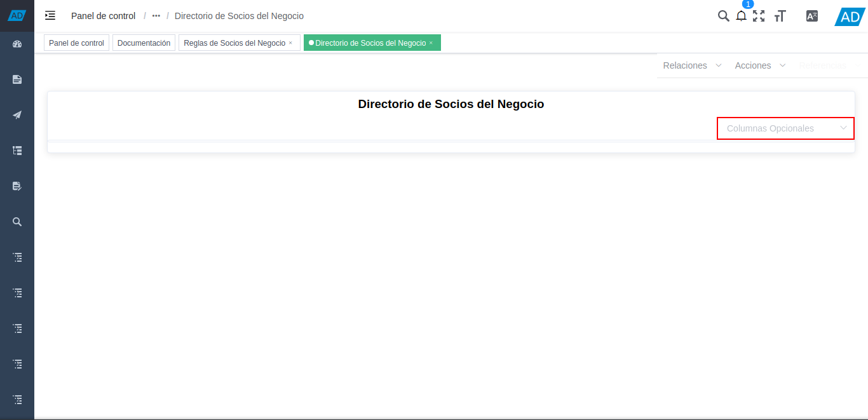Toggle fullscreen with the expand arrows icon
Screen dimensions: 868x420
tap(759, 16)
